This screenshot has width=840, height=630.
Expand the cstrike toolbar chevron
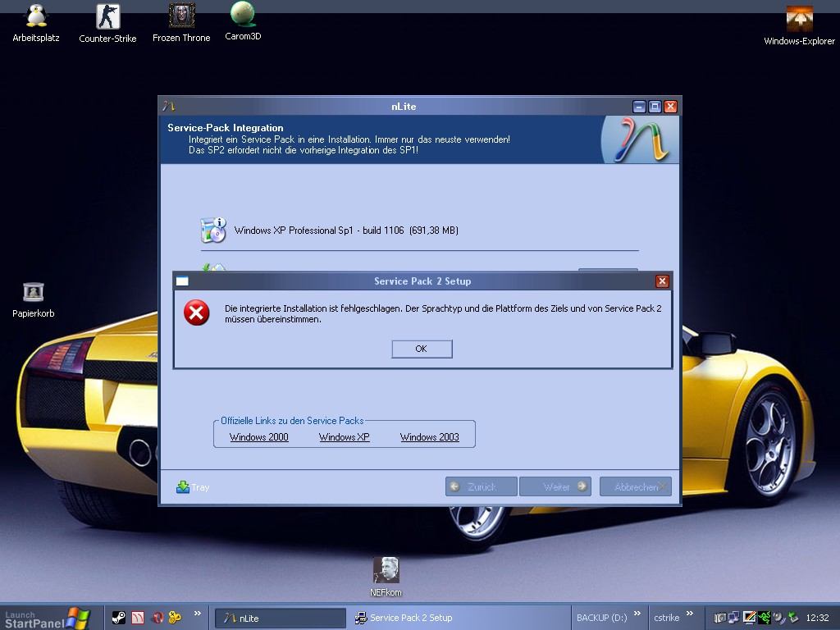pos(689,614)
